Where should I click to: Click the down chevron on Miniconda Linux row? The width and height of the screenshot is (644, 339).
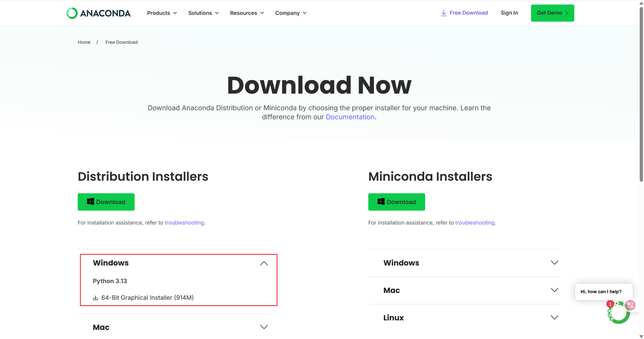click(x=554, y=317)
